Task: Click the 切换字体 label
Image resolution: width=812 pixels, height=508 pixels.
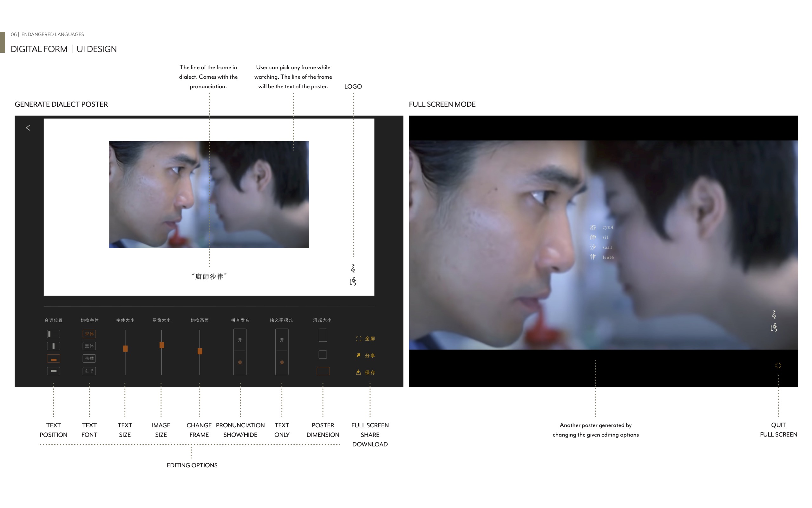Action: (x=89, y=320)
